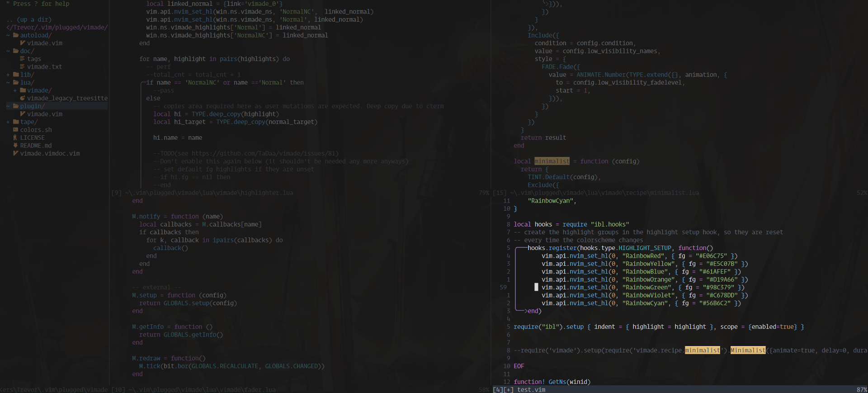868x393 pixels.
Task: Click the 79% indicator on highlighter.lua status line
Action: [x=484, y=193]
